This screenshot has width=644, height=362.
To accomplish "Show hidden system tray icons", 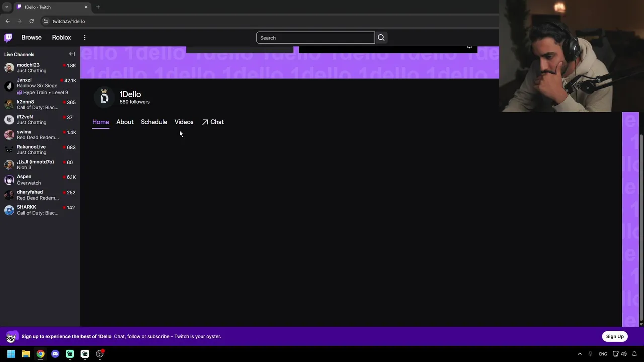I will (579, 354).
